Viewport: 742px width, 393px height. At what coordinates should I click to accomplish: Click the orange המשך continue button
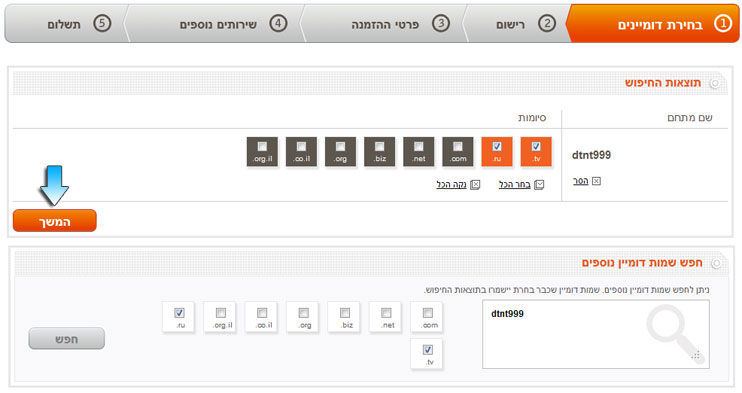pos(55,221)
